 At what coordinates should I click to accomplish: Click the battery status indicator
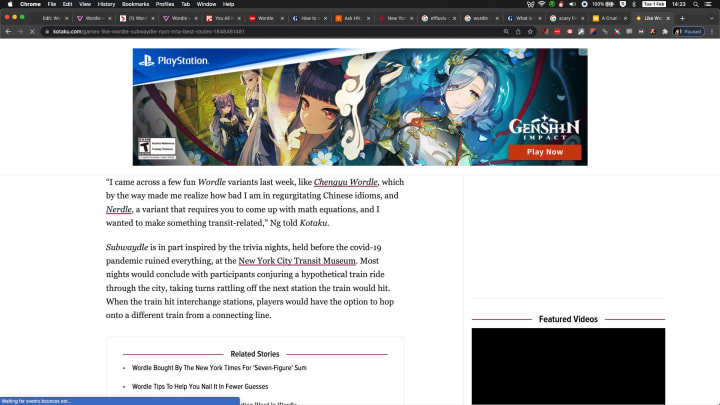(x=603, y=4)
